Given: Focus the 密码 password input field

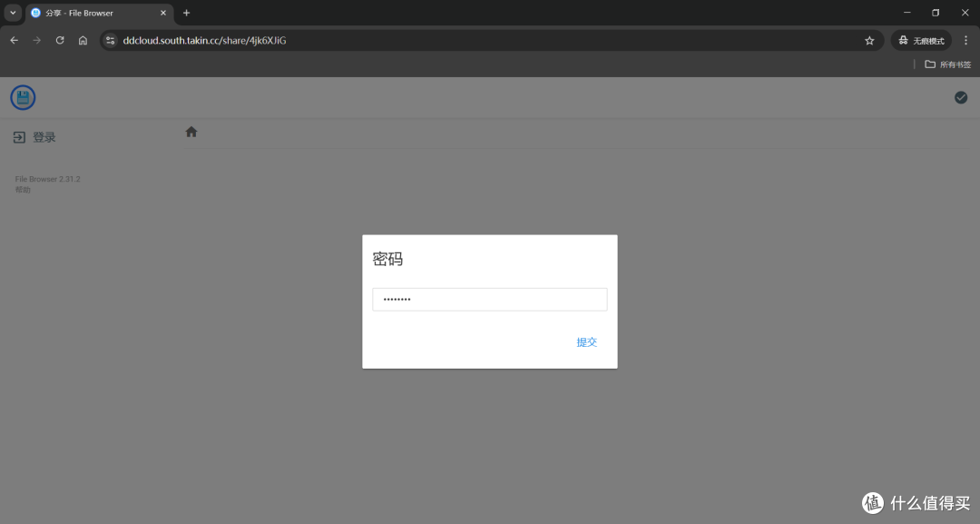Looking at the screenshot, I should coord(489,300).
